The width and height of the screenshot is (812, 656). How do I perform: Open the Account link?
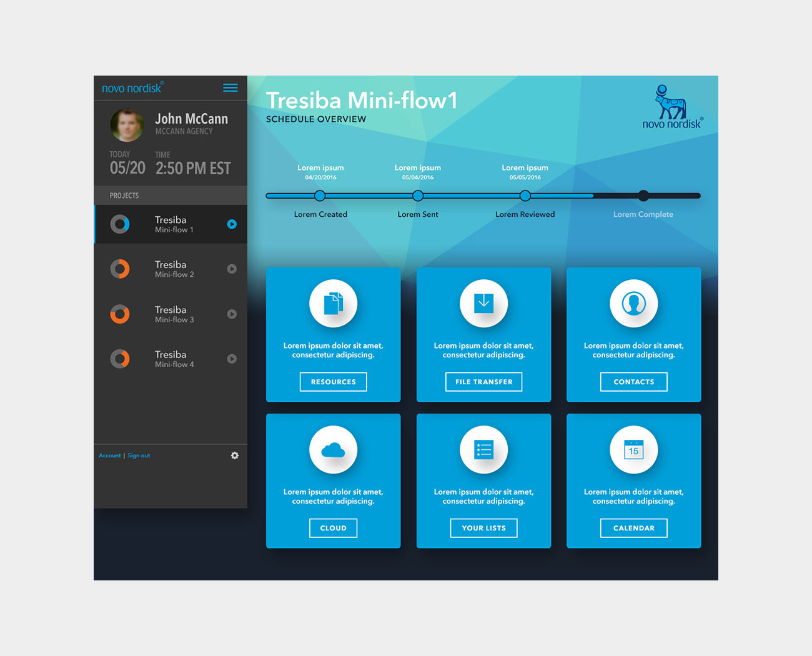coord(110,455)
